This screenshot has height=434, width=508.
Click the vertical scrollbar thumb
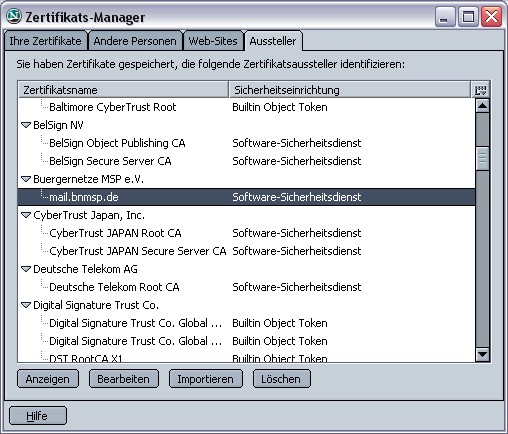[482, 158]
